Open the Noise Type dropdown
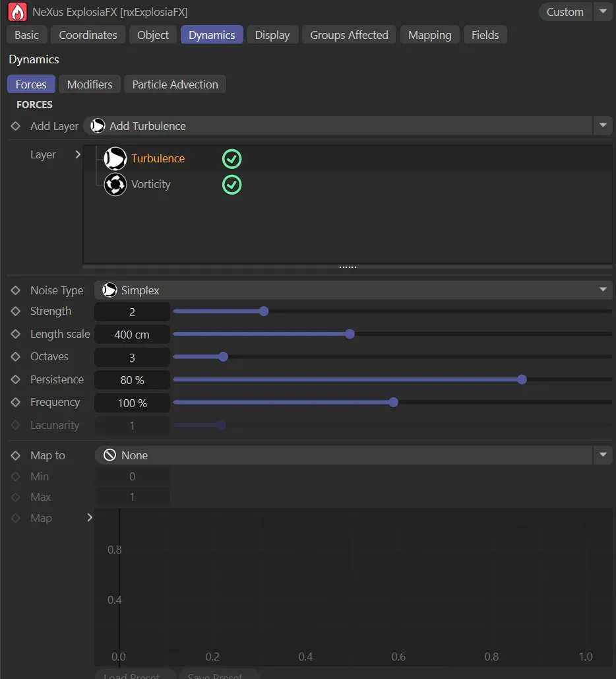The height and width of the screenshot is (679, 616). pyautogui.click(x=603, y=290)
